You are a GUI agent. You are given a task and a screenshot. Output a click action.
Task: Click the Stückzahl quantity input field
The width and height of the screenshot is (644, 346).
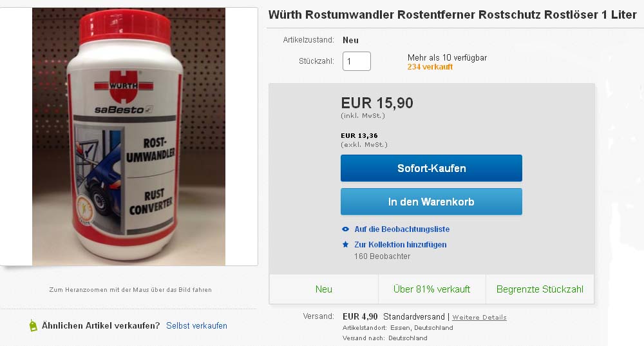pos(357,61)
